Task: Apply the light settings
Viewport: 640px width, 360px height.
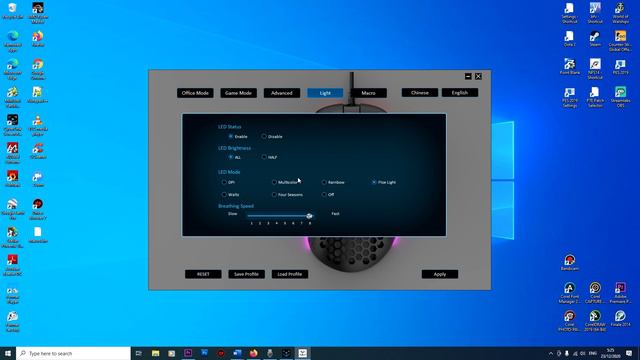Action: pyautogui.click(x=440, y=274)
